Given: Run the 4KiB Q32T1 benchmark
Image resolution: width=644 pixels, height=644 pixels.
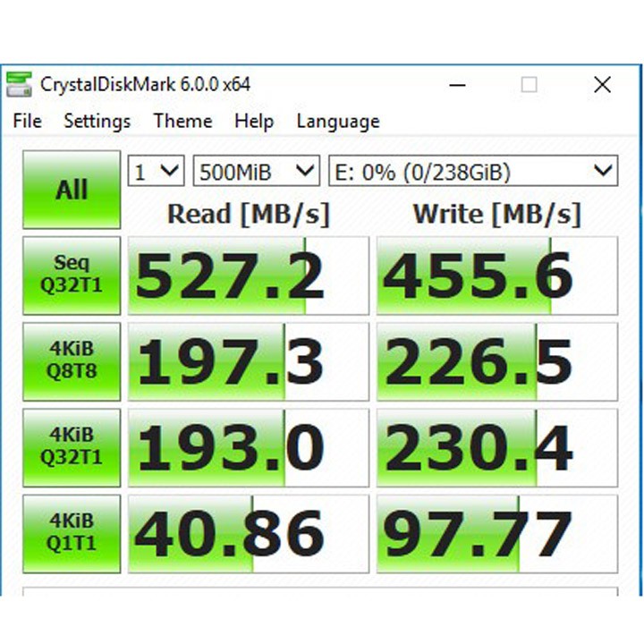Looking at the screenshot, I should click(x=72, y=447).
